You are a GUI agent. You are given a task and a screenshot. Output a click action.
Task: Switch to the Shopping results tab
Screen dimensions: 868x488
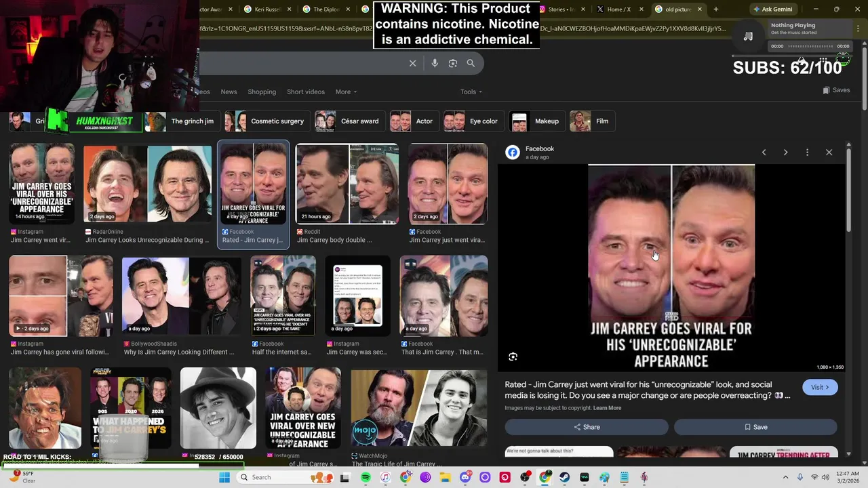(x=262, y=91)
